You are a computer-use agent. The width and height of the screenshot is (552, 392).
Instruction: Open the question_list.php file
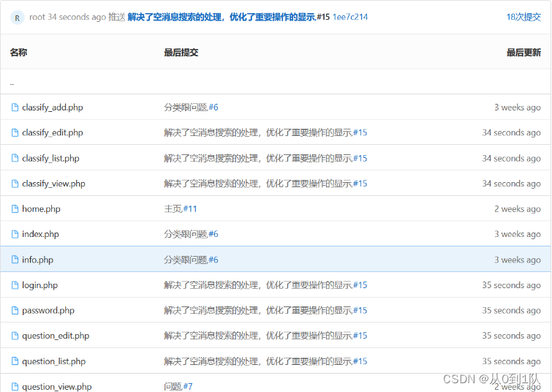tap(54, 361)
